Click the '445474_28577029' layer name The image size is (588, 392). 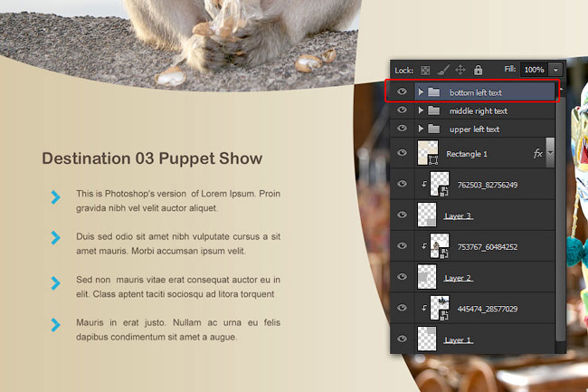tap(488, 309)
